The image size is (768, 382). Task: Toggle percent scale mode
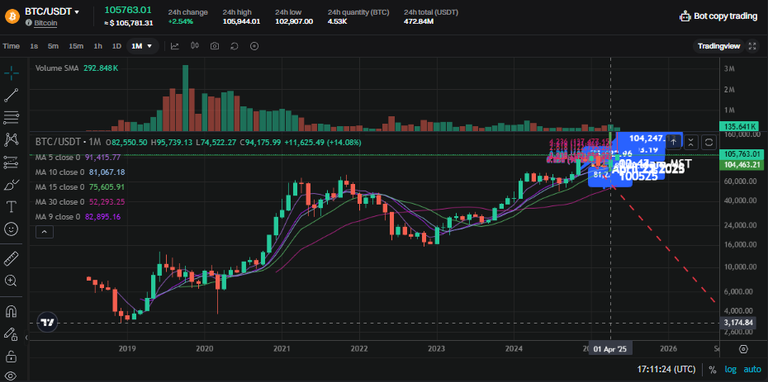click(712, 369)
